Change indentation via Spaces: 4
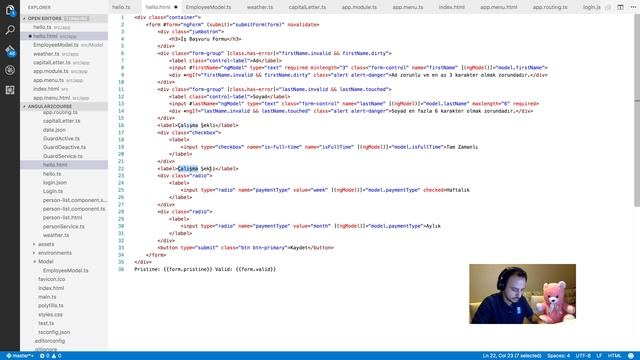Screen dimensions: 640x360 (558, 356)
